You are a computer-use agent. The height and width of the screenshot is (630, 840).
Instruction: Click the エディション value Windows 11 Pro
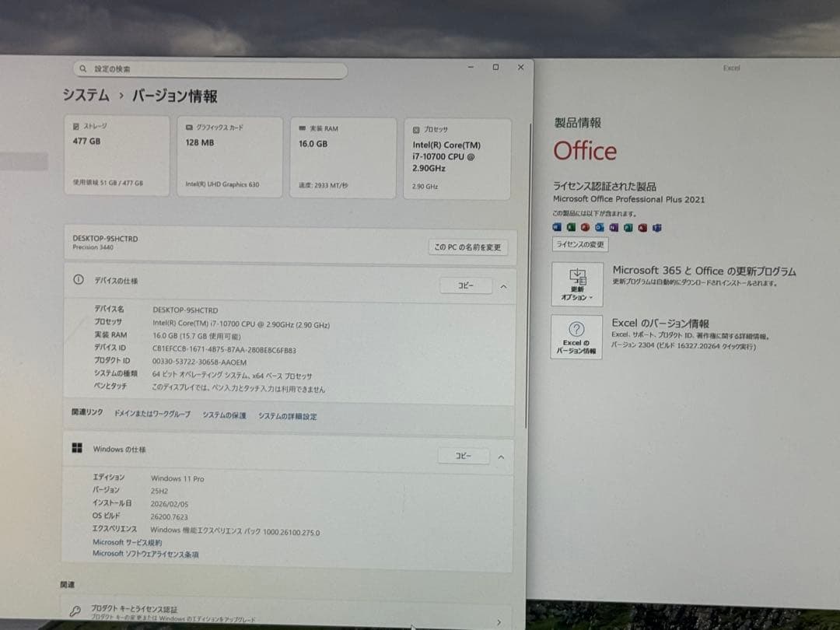(177, 478)
